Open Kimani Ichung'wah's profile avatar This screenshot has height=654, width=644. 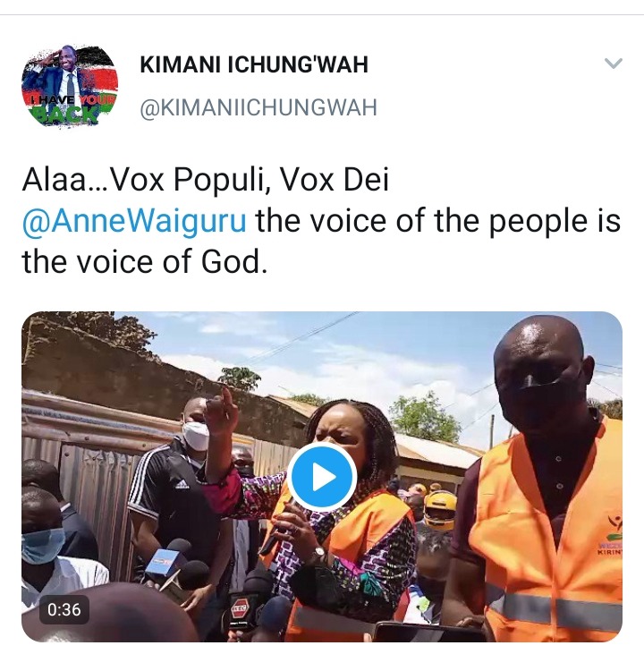pos(70,86)
